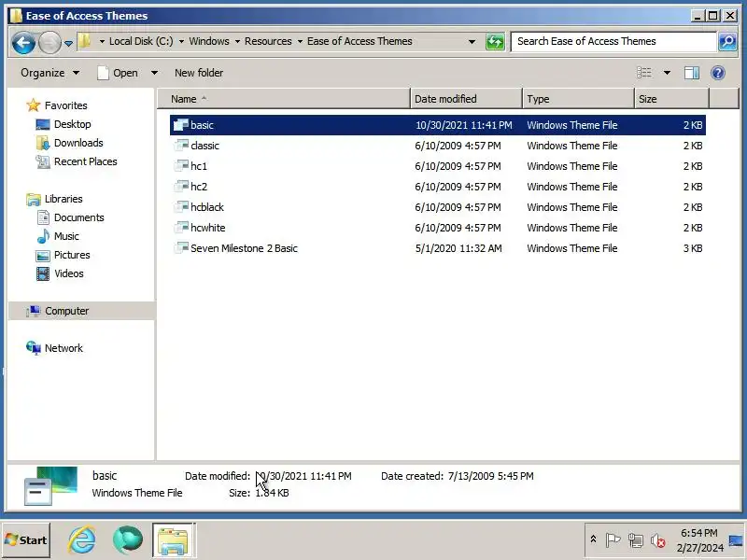Sort by the Size column header
This screenshot has width=747, height=560.
click(x=671, y=99)
